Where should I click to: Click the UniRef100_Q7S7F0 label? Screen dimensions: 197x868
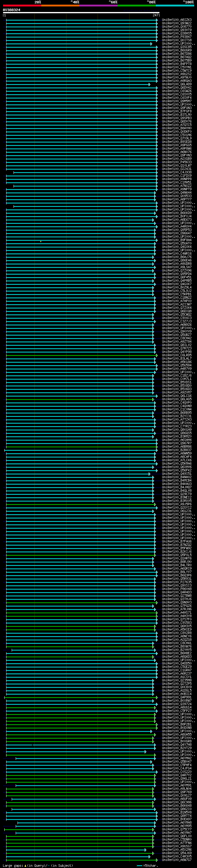click(x=176, y=619)
